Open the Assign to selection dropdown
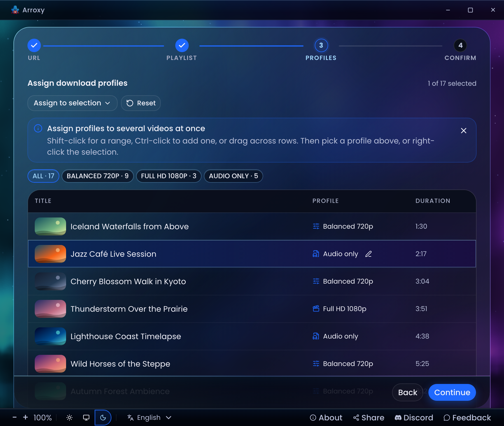The height and width of the screenshot is (426, 504). coord(73,103)
